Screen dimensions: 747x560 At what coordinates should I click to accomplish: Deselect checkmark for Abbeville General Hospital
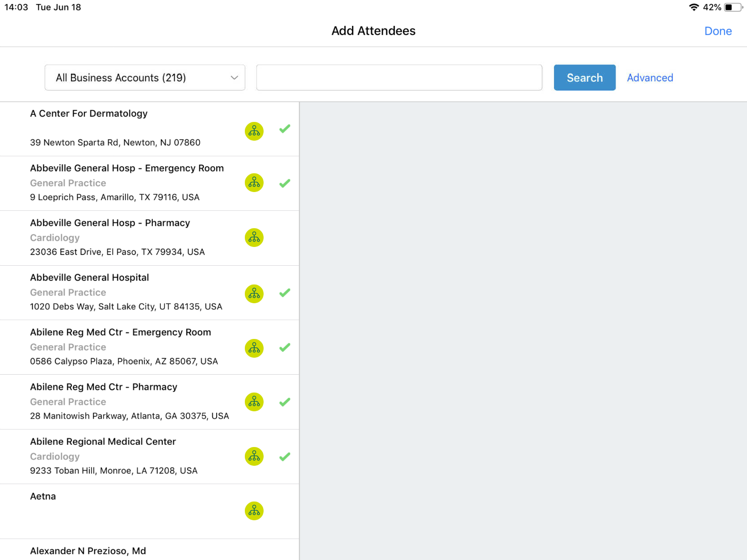pos(285,293)
